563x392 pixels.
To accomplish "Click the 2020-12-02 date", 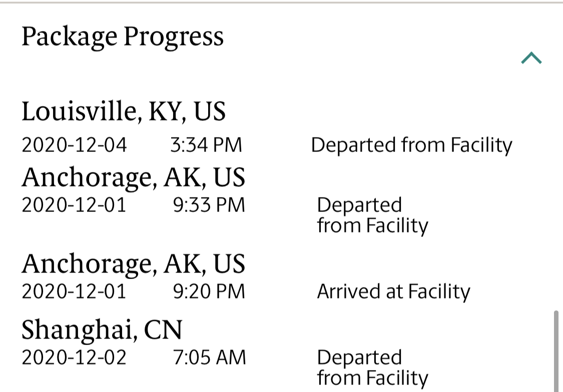I will [x=75, y=358].
